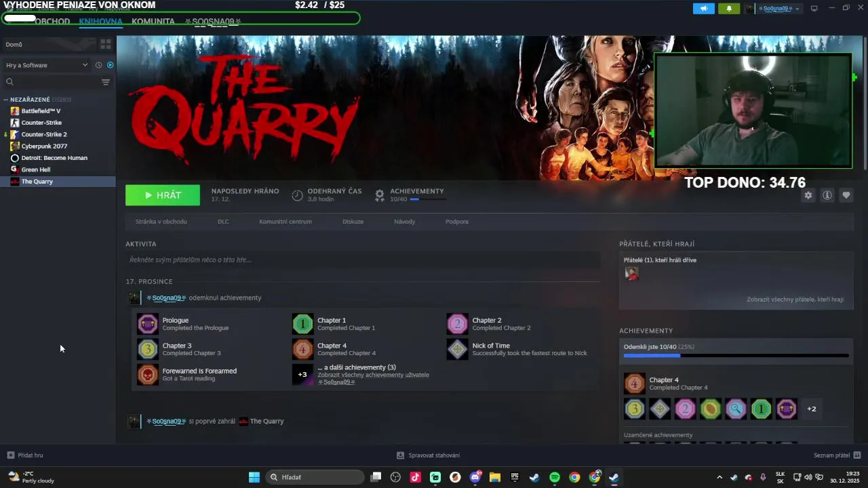868x488 pixels.
Task: Open the DLC tab
Action: [x=223, y=222]
